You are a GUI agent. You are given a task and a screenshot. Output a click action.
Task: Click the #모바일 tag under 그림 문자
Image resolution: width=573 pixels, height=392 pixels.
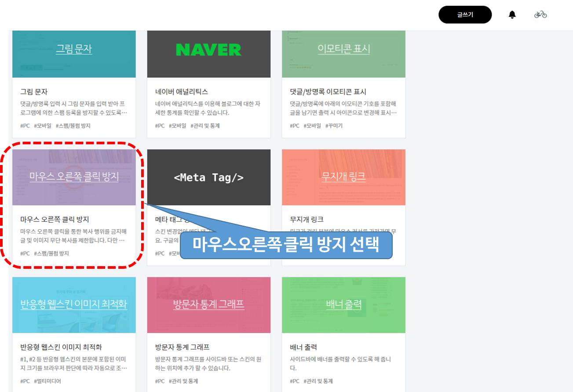pyautogui.click(x=43, y=126)
